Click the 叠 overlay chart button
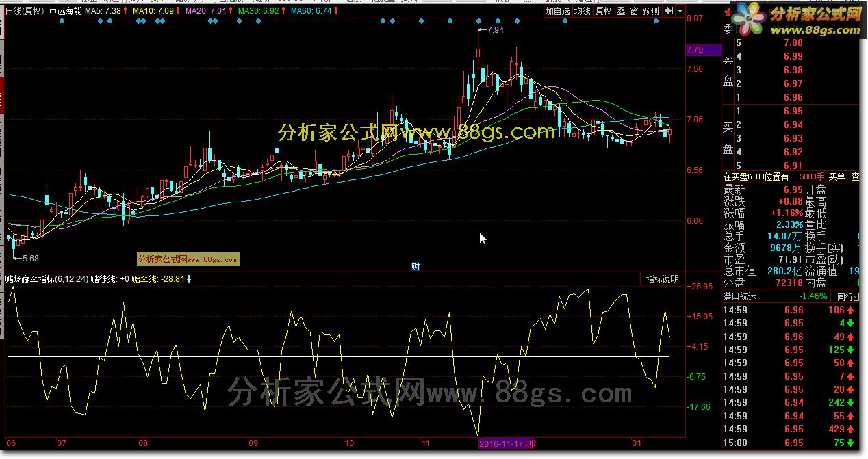The width and height of the screenshot is (868, 459). (x=621, y=11)
